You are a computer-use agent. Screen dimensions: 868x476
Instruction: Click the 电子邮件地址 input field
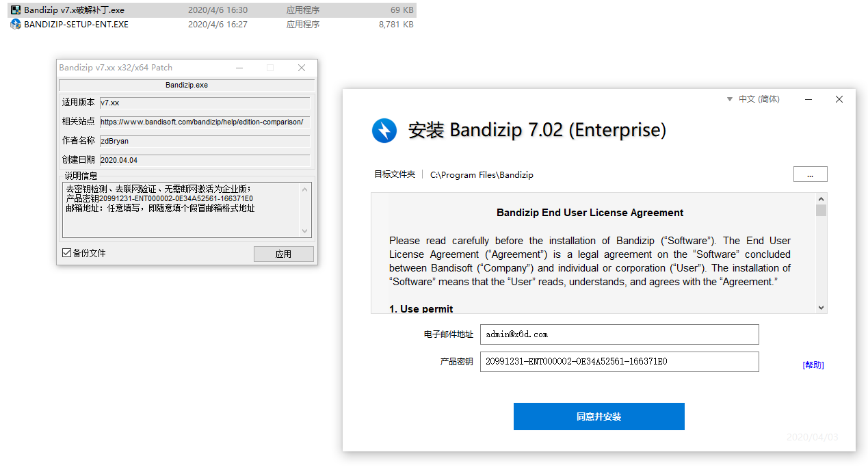[620, 334]
